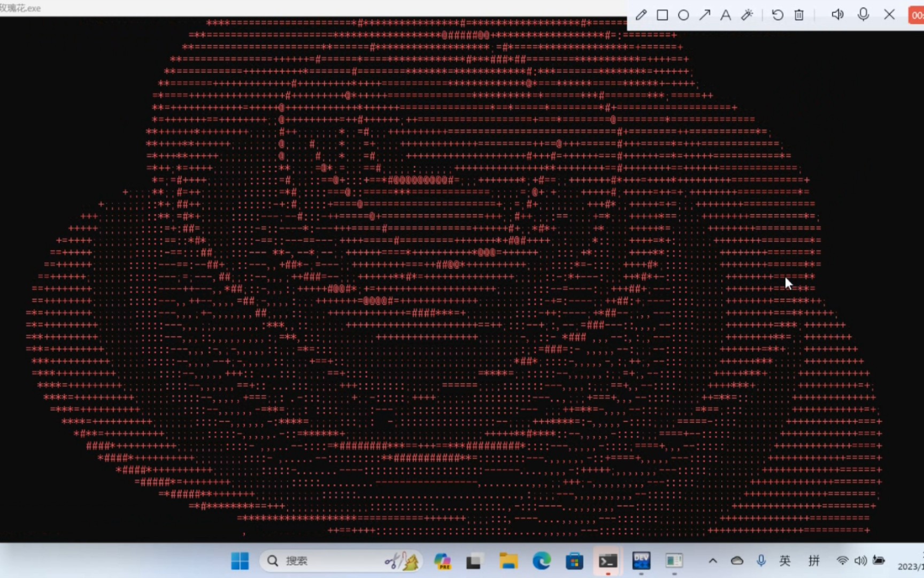Screen dimensions: 924x578
Task: Undo the last annotation
Action: pyautogui.click(x=777, y=14)
